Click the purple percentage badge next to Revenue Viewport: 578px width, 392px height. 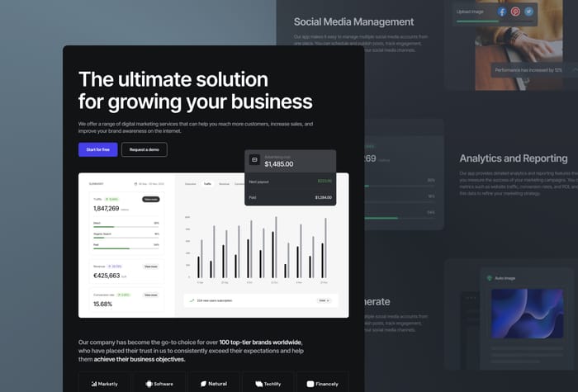115,267
